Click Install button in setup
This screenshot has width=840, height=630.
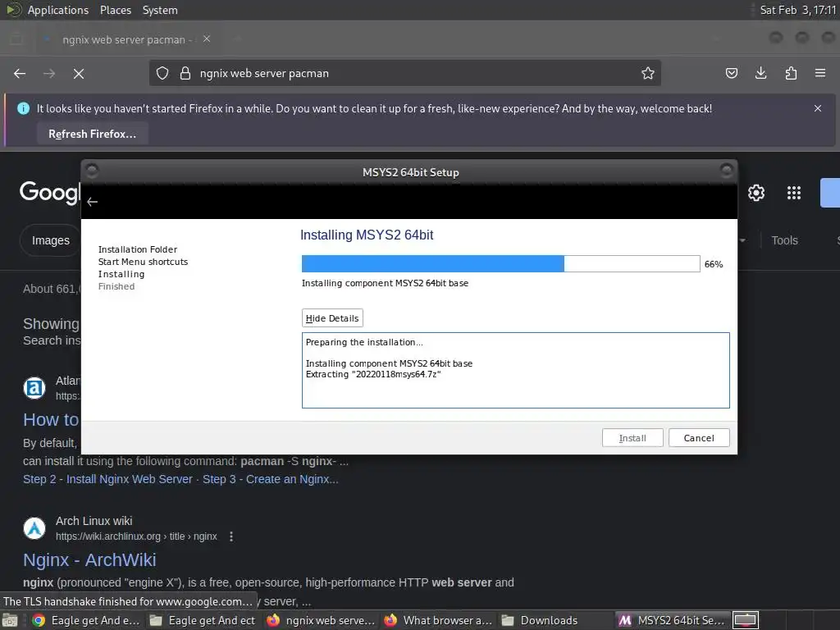click(x=632, y=438)
